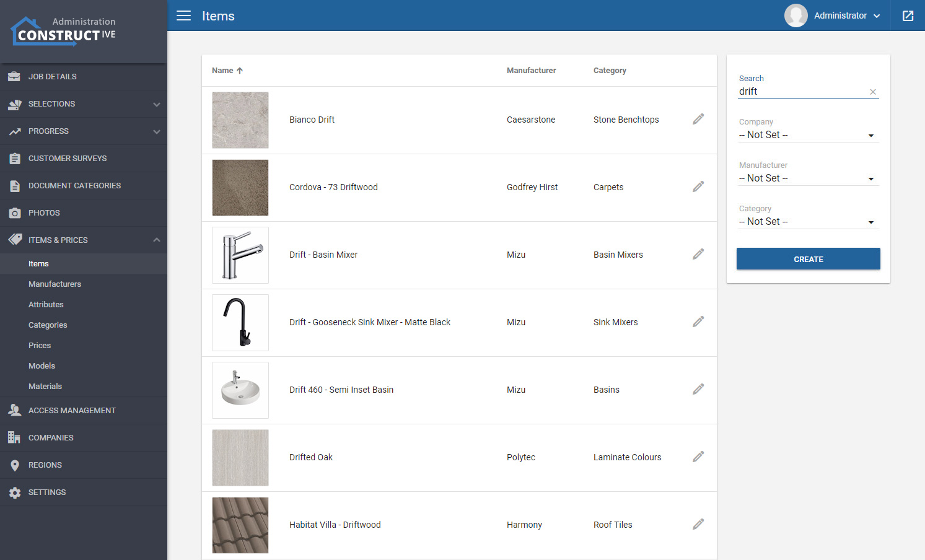Open the Category filter dropdown
This screenshot has width=925, height=560.
click(x=807, y=222)
